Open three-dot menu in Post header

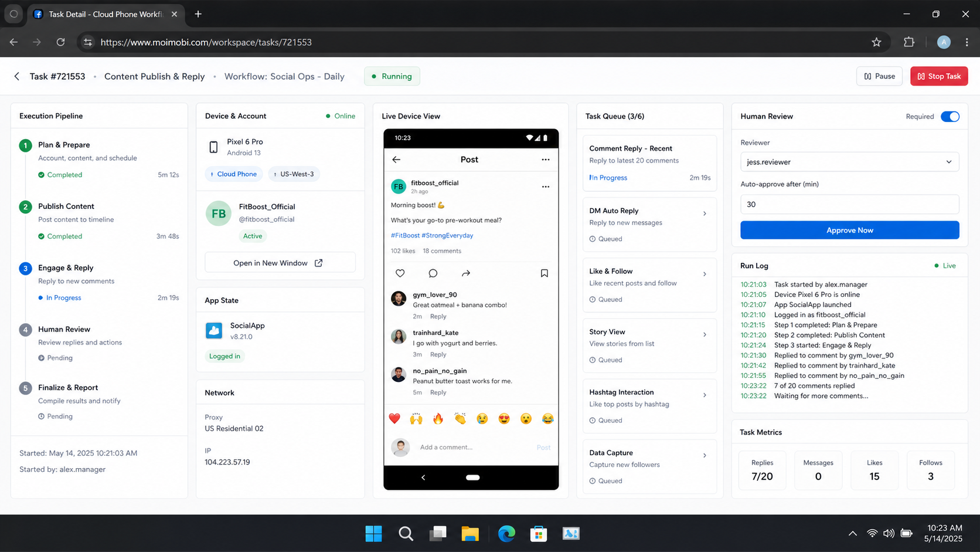545,160
